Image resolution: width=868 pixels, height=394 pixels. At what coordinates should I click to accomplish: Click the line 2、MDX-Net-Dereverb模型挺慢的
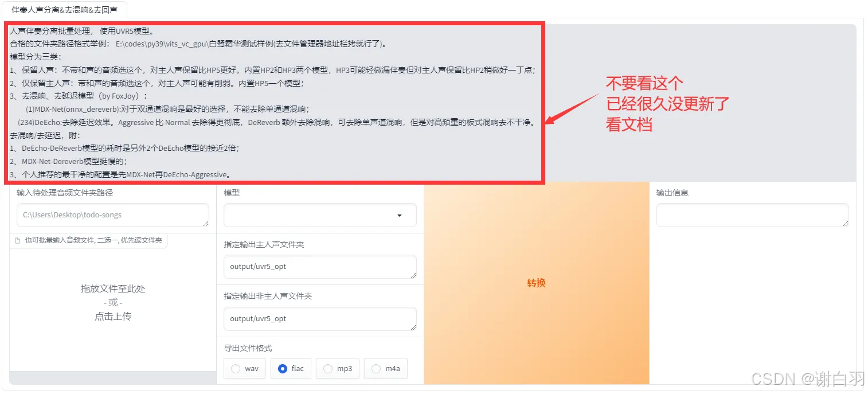pos(68,161)
